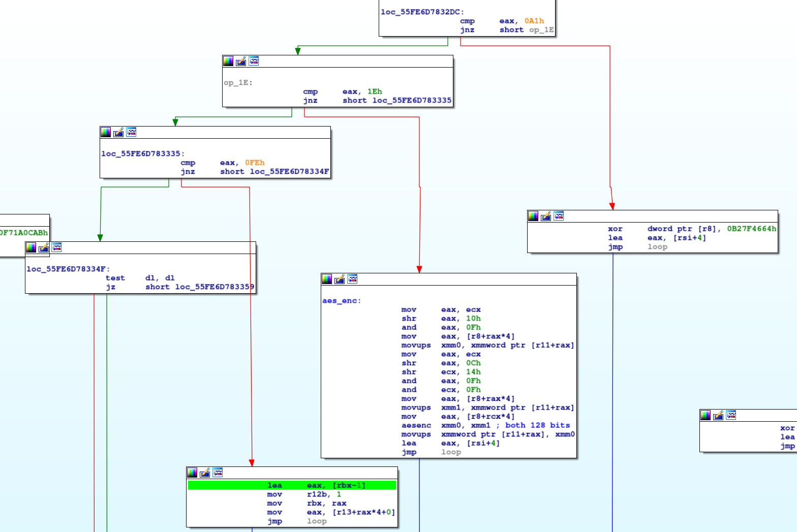Viewport: 797px width, 532px height.
Task: Click 'movups xmmword ptr [r11+rax], xmm0' line
Action: (x=488, y=434)
